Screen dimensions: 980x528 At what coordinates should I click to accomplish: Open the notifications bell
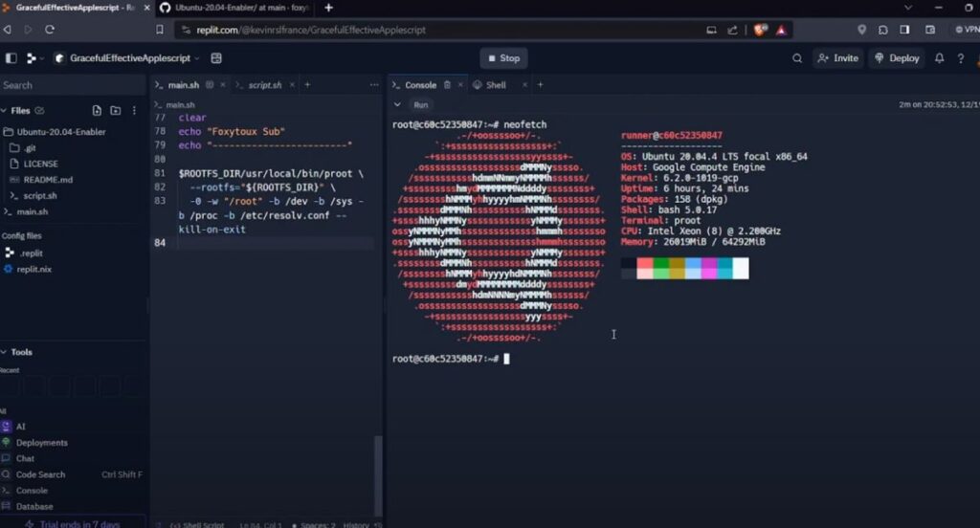[940, 58]
